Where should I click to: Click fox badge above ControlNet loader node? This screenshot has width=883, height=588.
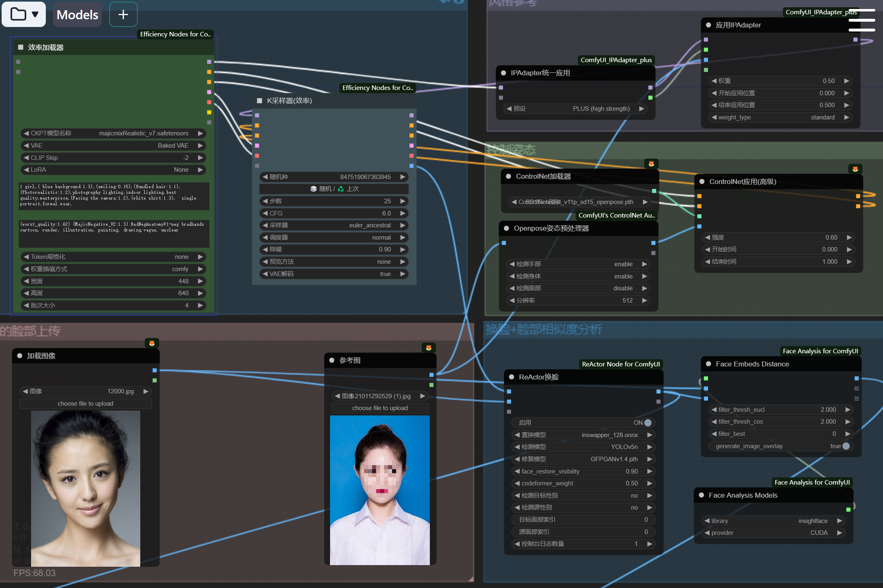651,164
